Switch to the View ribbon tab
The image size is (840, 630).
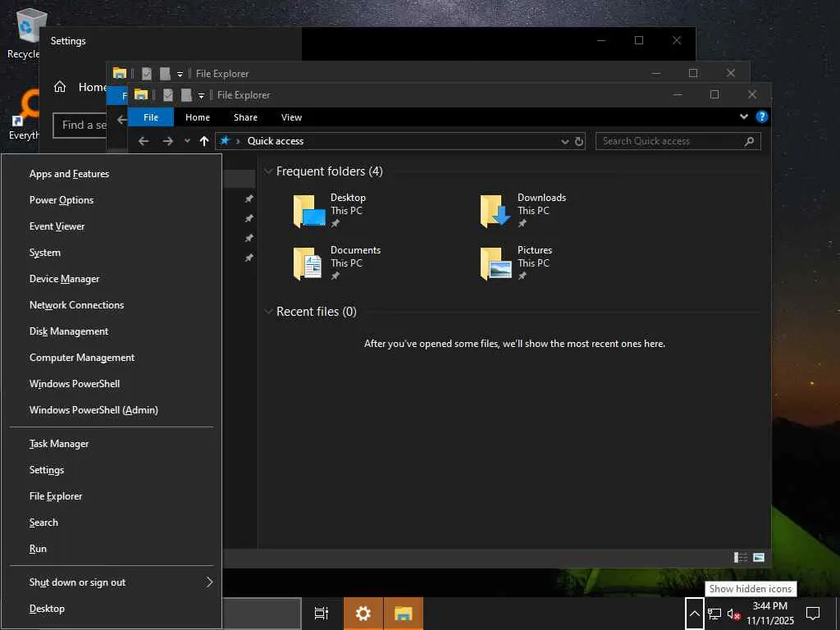pyautogui.click(x=291, y=117)
